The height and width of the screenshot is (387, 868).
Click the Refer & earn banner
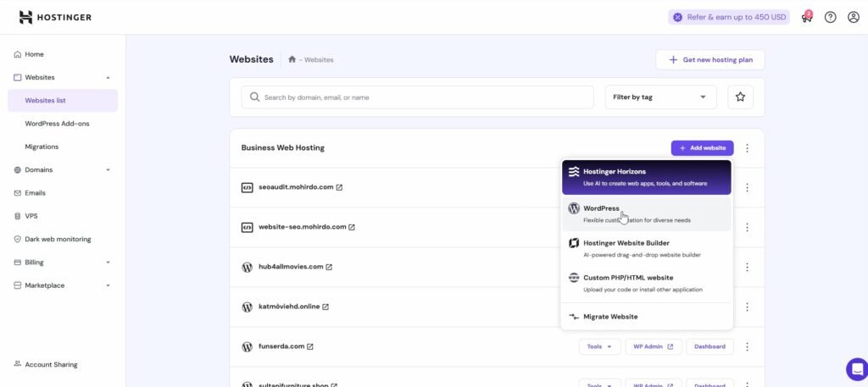[x=728, y=17]
